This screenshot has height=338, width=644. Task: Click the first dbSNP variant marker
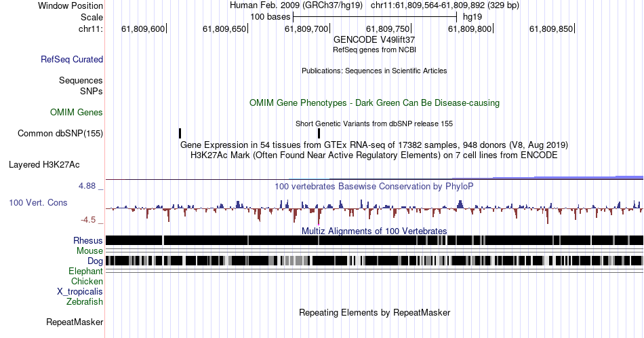tap(180, 133)
